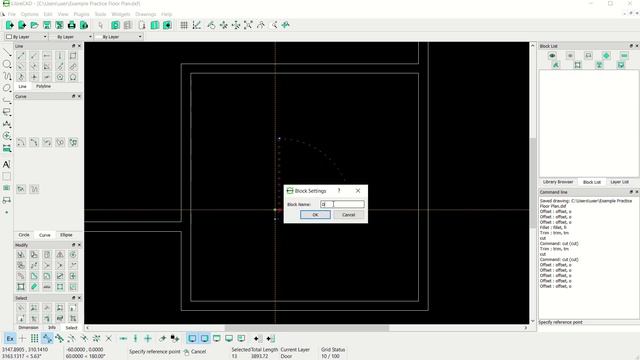Viewport: 640px width, 360px height.
Task: Toggle Snap on Grid
Action: click(35, 338)
